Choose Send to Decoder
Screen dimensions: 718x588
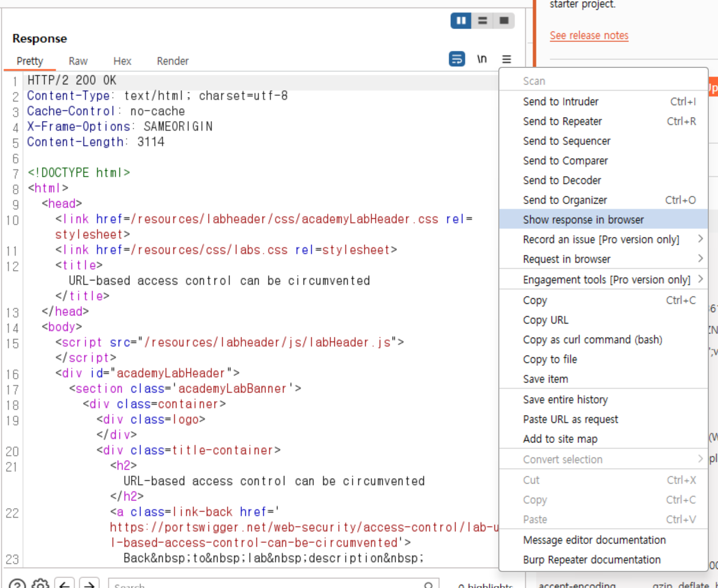603,180
